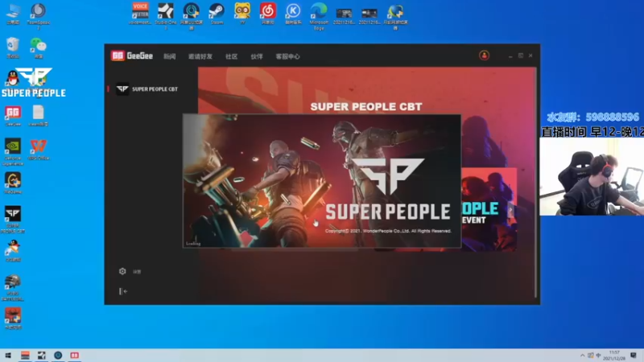The image size is (644, 362).
Task: Open the red game desktop shortcut
Action: pos(13,319)
